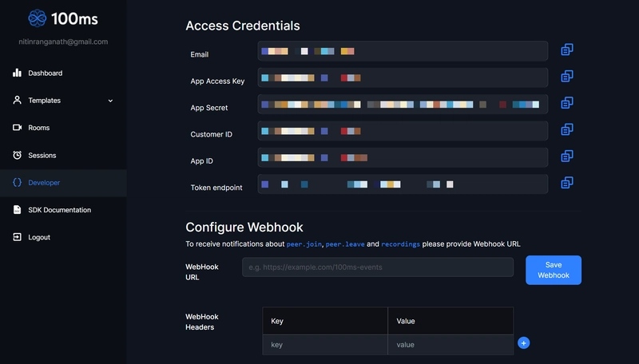Click the WebHook URL label
This screenshot has width=639, height=364.
(202, 272)
